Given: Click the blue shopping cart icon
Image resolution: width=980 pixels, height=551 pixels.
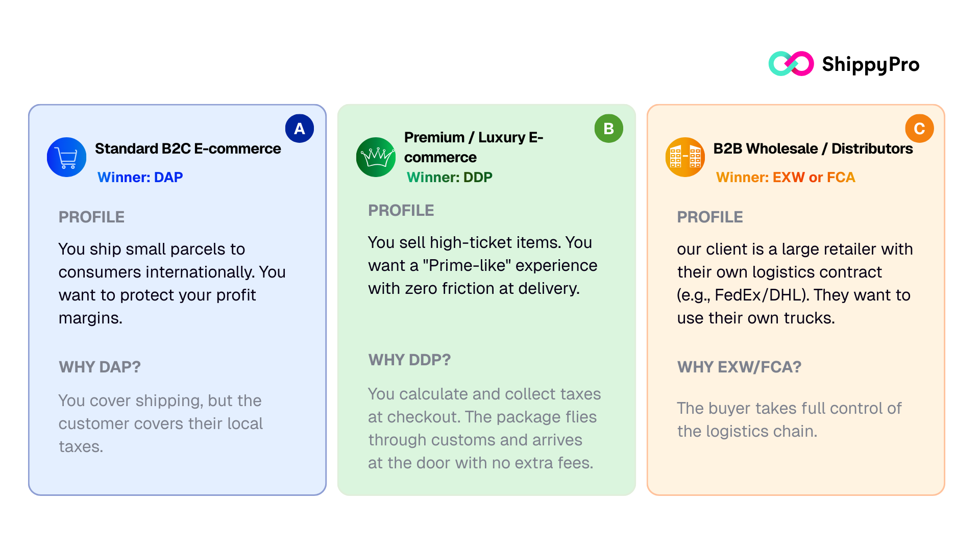Looking at the screenshot, I should pyautogui.click(x=66, y=157).
